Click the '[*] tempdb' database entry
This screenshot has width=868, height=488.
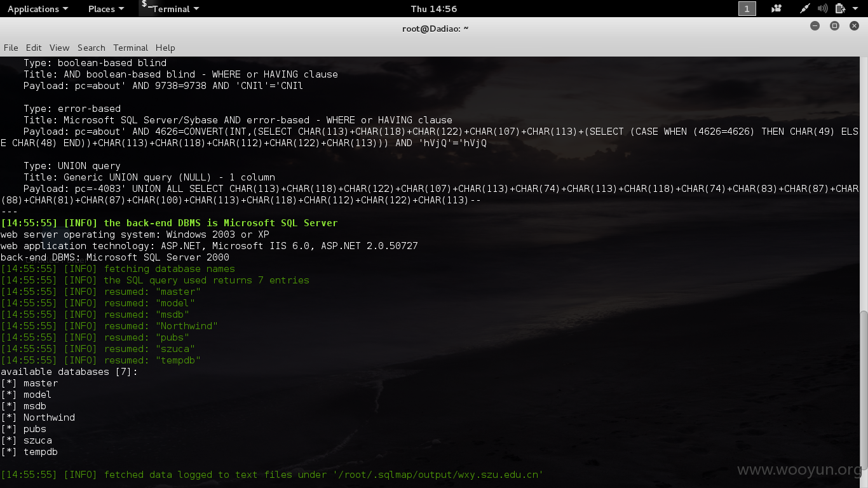coord(29,452)
